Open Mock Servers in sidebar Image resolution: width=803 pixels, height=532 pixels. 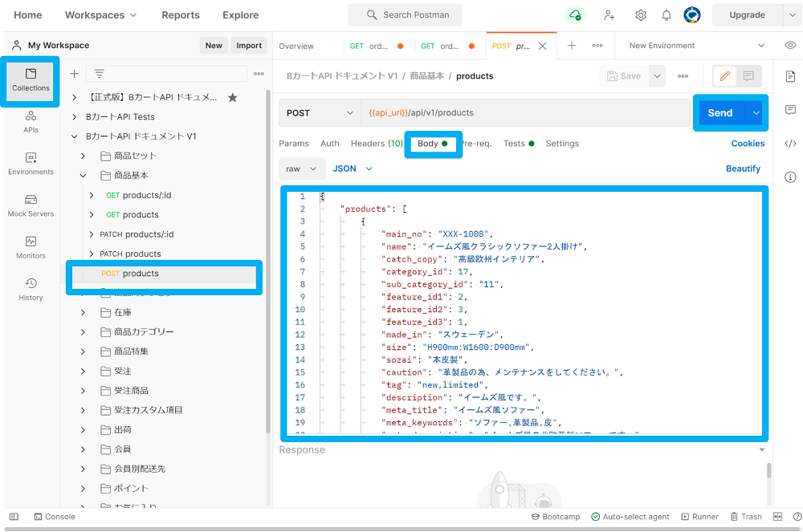tap(31, 206)
